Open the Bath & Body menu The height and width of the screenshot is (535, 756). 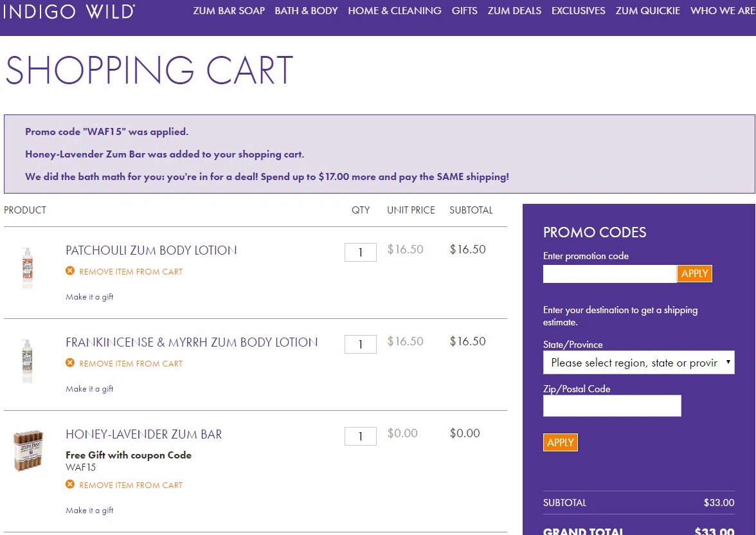coord(306,11)
